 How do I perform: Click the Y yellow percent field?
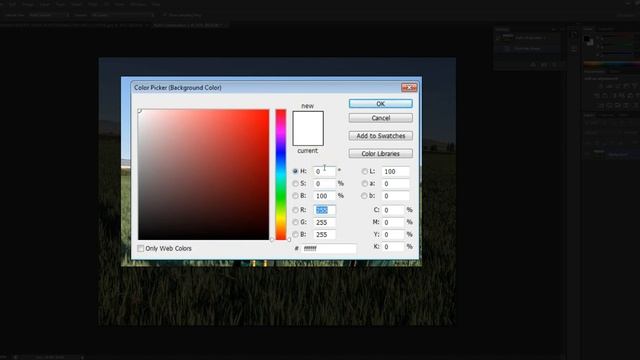(393, 234)
